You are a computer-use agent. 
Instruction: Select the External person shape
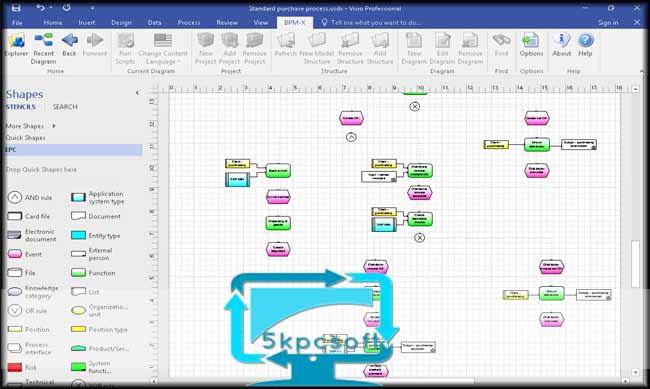point(92,254)
